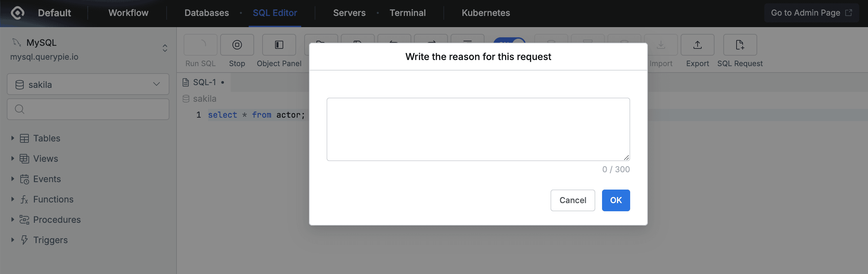Click the Stop query icon
The width and height of the screenshot is (868, 274).
pos(237,45)
